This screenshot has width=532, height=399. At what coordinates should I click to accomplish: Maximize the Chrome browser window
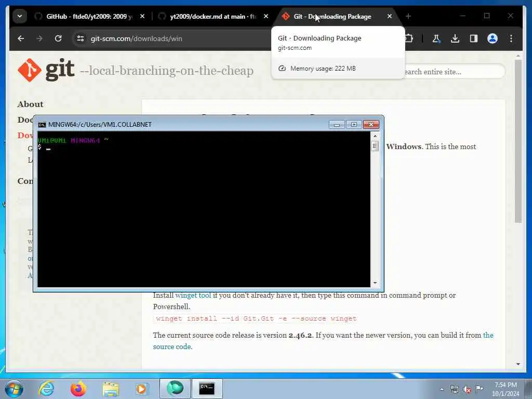click(486, 16)
